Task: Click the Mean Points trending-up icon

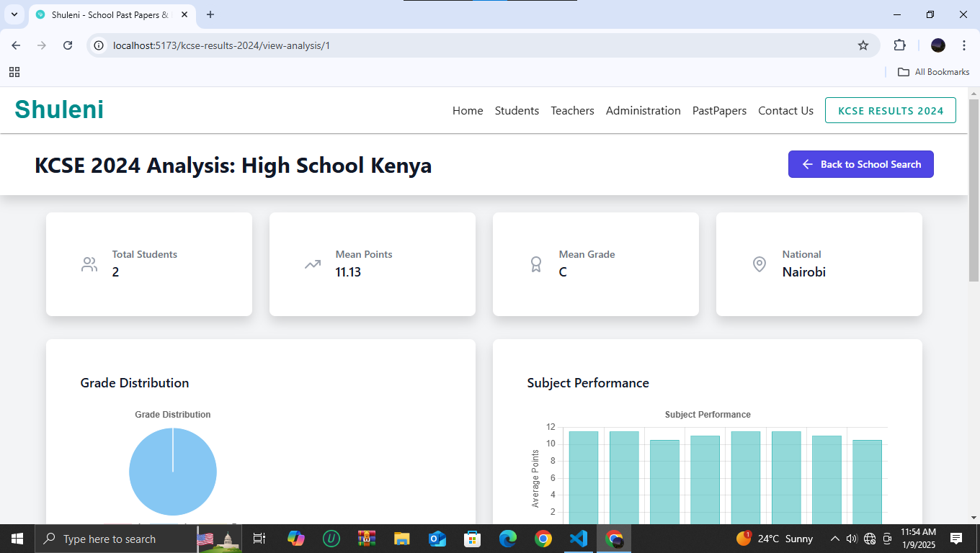Action: click(313, 264)
